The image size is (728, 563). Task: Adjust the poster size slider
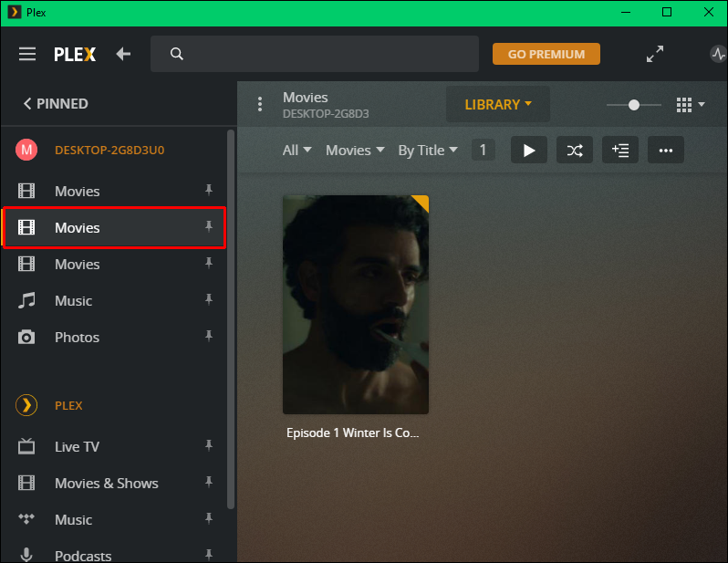634,105
